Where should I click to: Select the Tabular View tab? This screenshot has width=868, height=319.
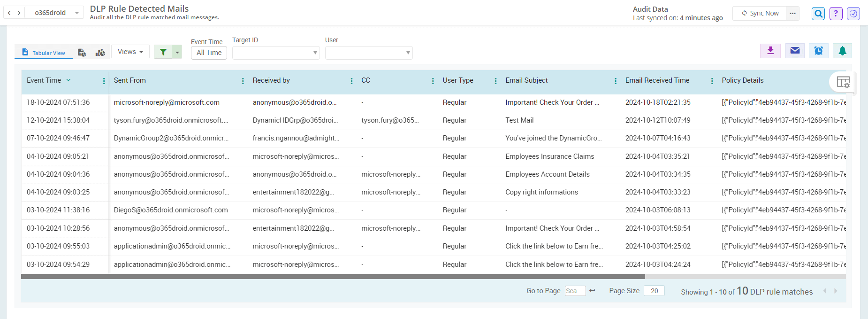pos(44,53)
